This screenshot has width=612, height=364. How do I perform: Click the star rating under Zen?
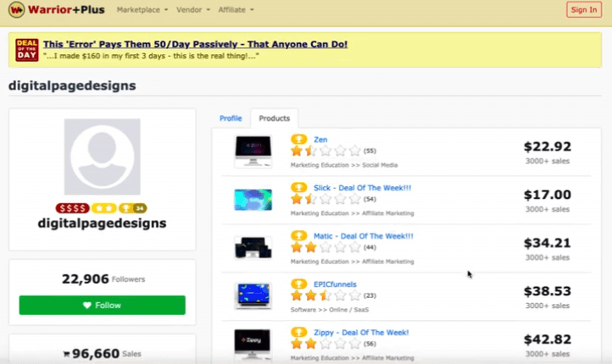point(325,151)
